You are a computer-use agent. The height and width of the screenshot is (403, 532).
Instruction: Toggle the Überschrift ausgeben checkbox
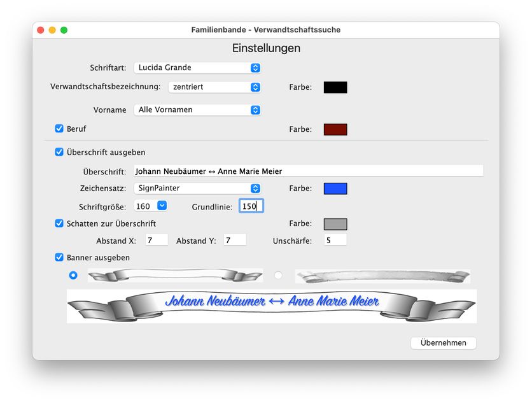point(59,152)
